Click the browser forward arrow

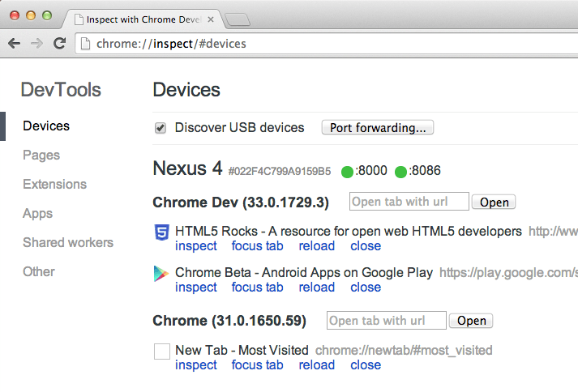click(36, 44)
